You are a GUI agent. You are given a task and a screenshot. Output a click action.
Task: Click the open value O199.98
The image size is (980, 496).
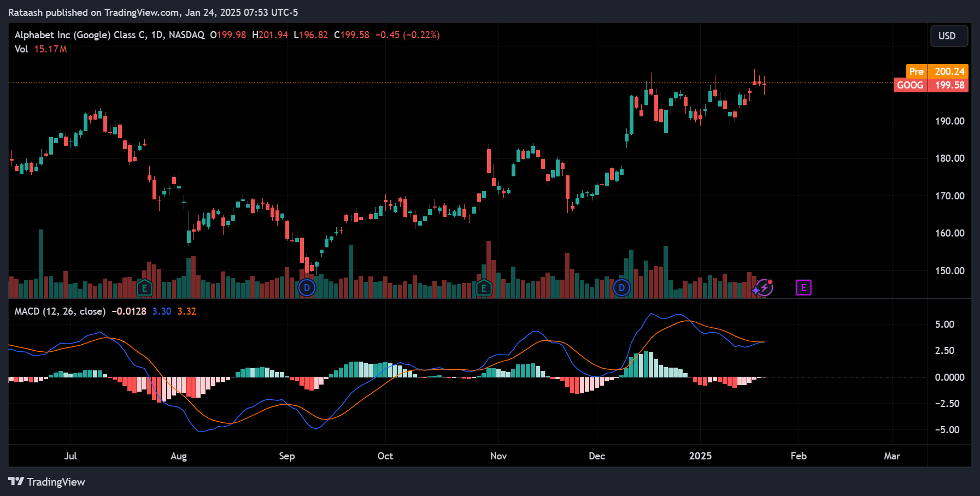[228, 35]
